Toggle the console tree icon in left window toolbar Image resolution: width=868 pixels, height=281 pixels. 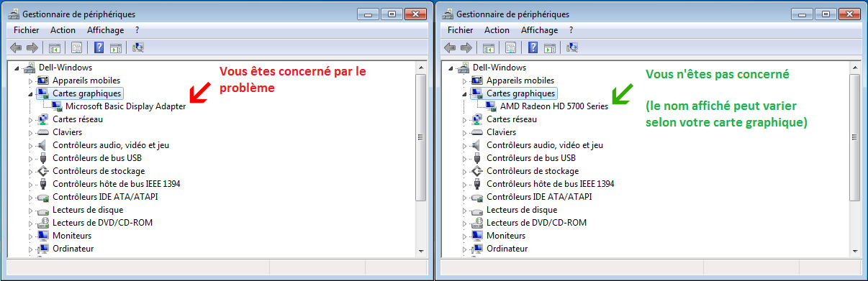click(x=54, y=47)
